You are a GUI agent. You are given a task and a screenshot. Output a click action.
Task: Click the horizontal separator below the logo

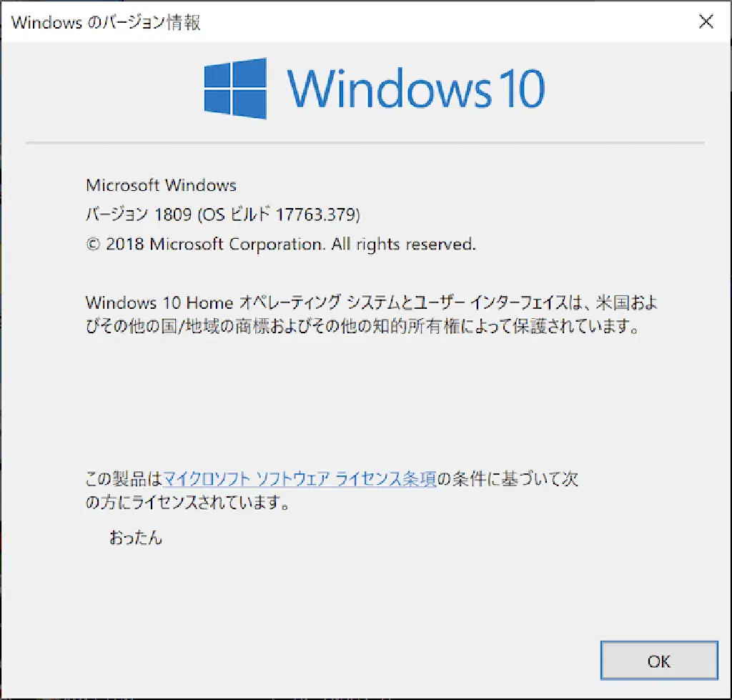click(x=365, y=144)
